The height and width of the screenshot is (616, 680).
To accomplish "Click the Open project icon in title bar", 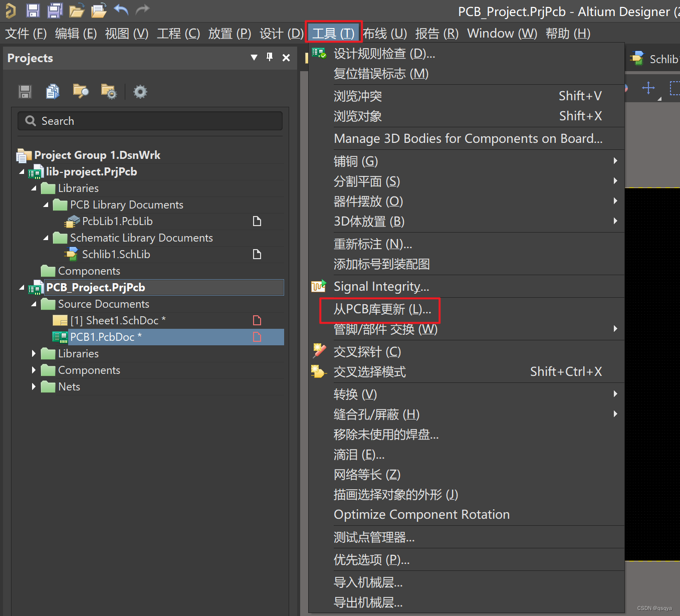I will point(99,10).
